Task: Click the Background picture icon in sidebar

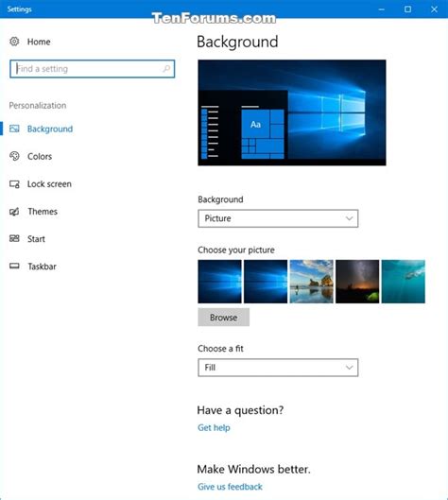Action: coord(14,129)
